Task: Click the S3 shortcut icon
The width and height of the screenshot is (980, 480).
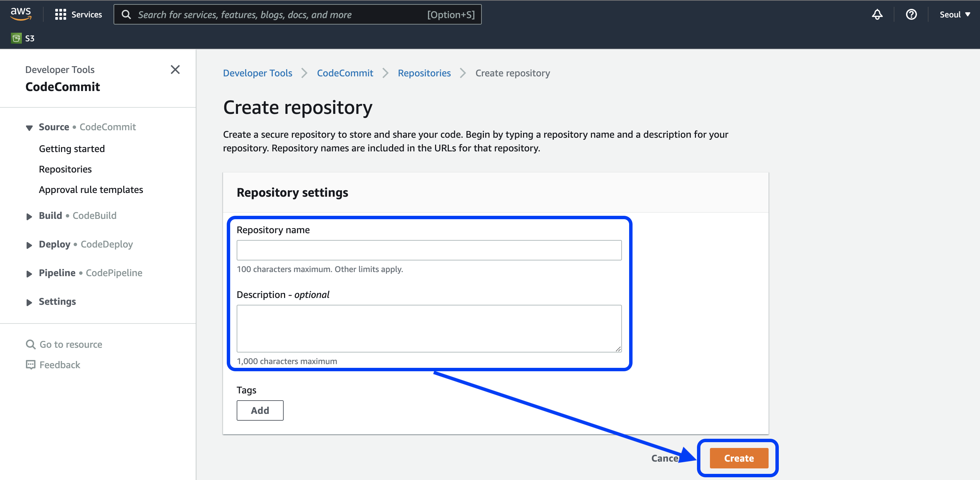Action: (16, 38)
